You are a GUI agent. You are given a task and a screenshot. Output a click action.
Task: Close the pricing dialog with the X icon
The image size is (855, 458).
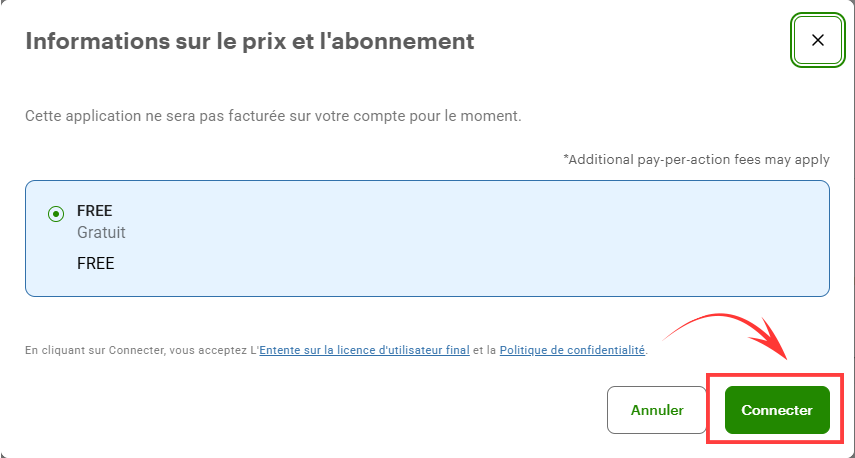(818, 41)
